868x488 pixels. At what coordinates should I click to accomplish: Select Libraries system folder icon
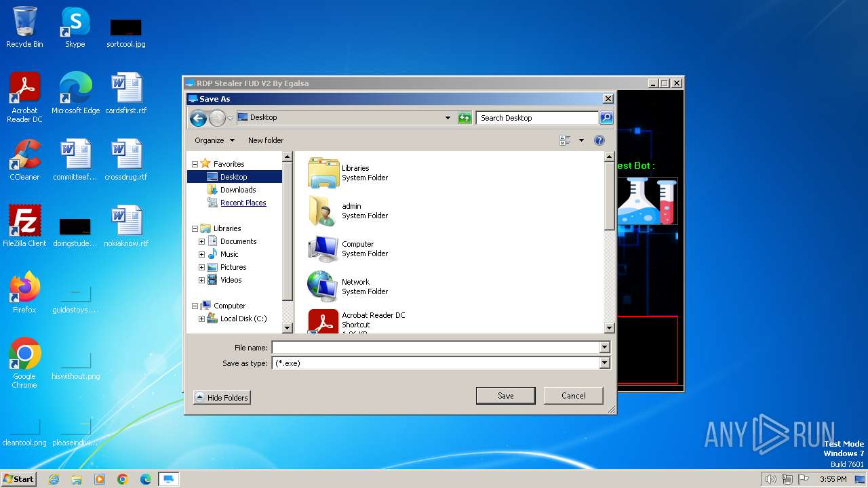click(323, 173)
